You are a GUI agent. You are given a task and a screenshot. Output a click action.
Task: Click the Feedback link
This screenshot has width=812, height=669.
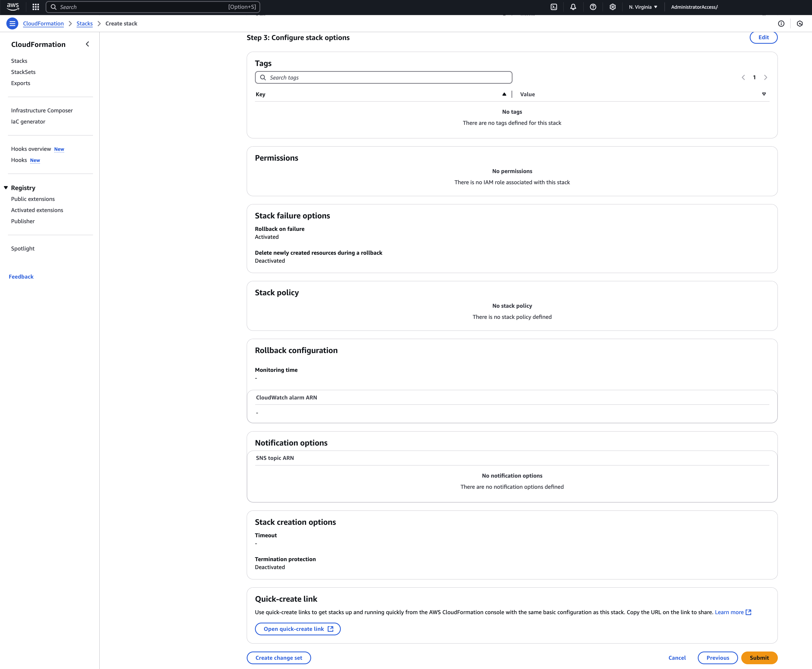[21, 277]
